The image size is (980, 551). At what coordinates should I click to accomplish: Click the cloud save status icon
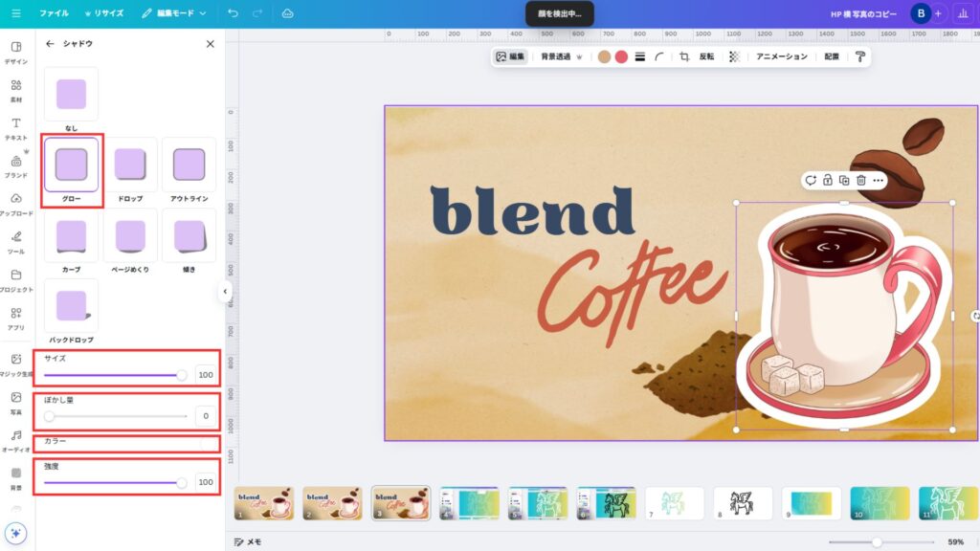coord(288,13)
